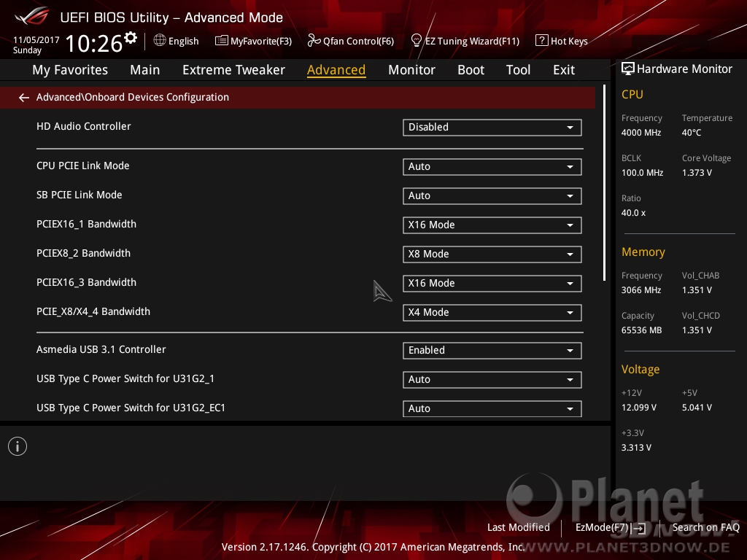Click the 3.313 V reading

tap(636, 448)
